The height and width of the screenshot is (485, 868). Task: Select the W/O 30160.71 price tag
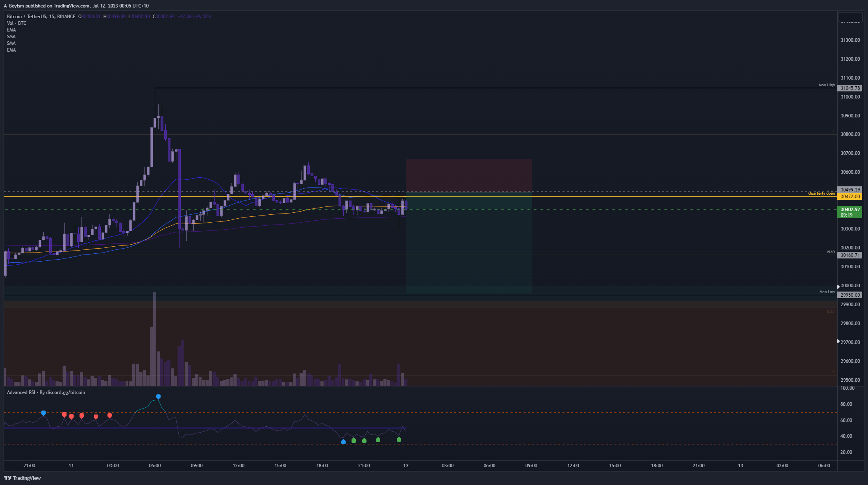(x=850, y=255)
